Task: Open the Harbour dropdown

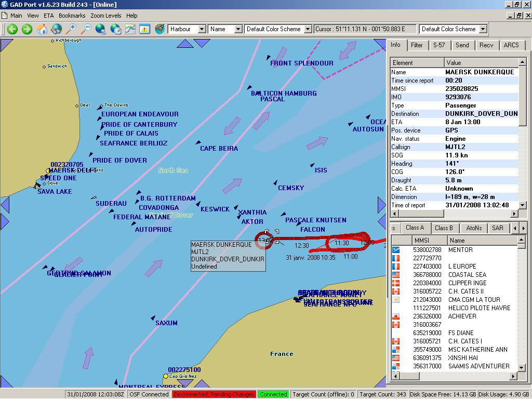Action: click(202, 29)
